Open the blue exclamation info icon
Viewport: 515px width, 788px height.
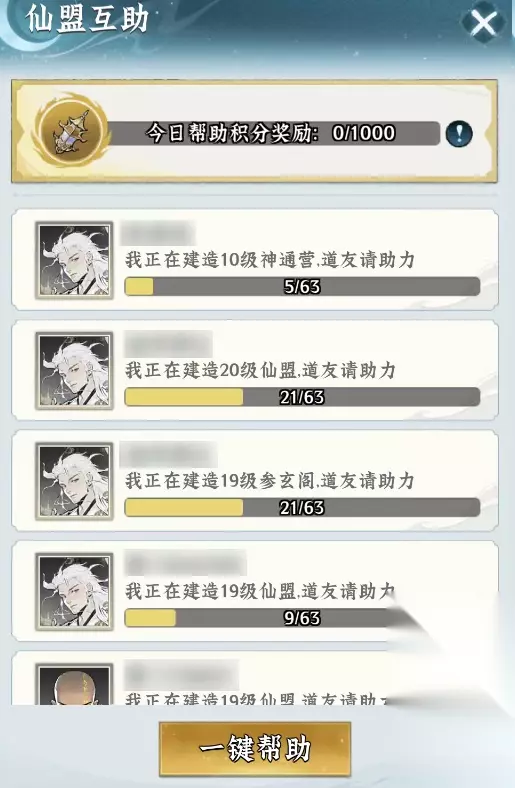pyautogui.click(x=459, y=134)
